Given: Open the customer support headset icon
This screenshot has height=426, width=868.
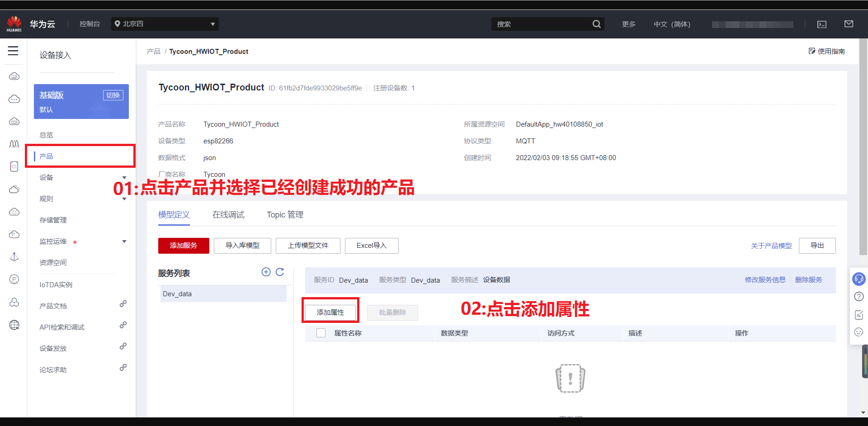Looking at the screenshot, I should (x=859, y=279).
